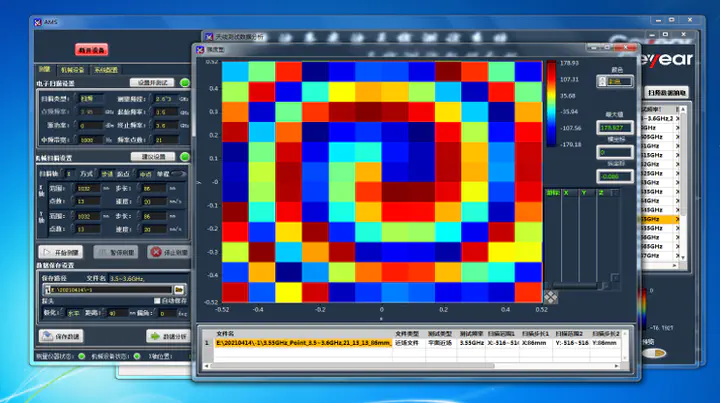720x403 pixels.
Task: Click the plot cursor tool icon below heatmap
Action: (552, 296)
